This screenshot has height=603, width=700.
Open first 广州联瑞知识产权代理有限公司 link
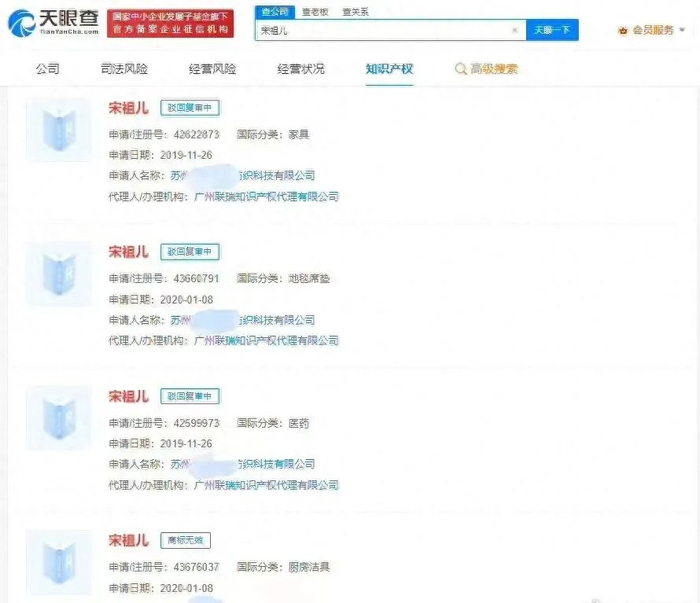pyautogui.click(x=267, y=196)
